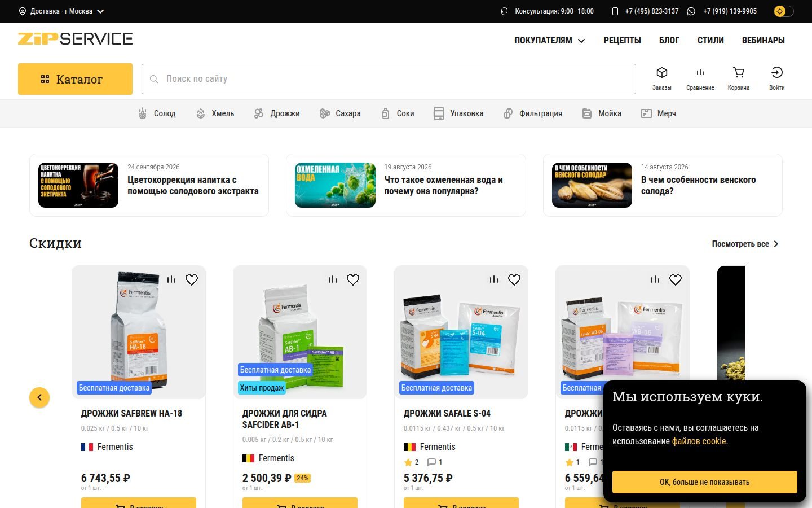Image resolution: width=812 pixels, height=508 pixels.
Task: Open Дрожжи для сидра Safcider AB-1 title
Action: 285,419
